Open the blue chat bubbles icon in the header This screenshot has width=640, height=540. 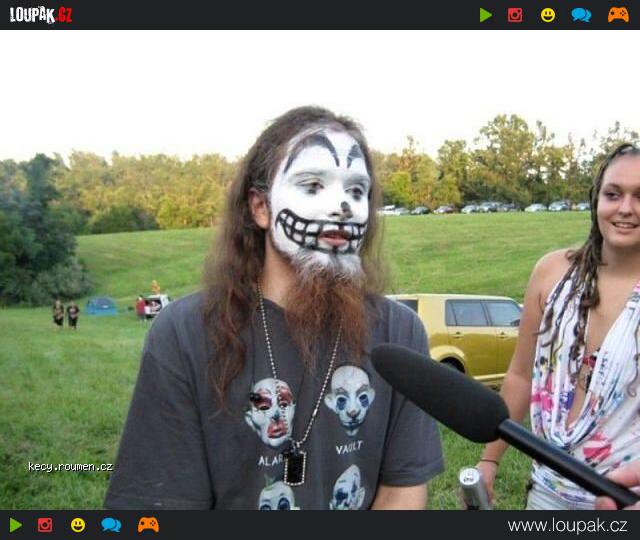581,15
